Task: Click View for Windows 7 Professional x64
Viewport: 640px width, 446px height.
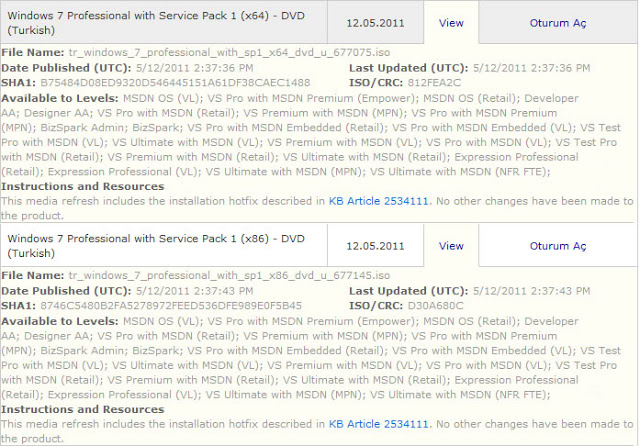Action: click(451, 21)
